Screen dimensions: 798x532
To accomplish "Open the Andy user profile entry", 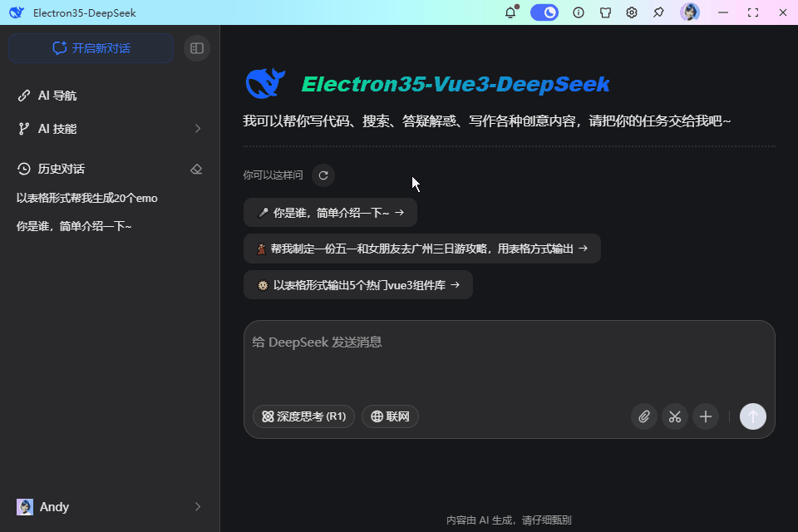I will [x=110, y=507].
